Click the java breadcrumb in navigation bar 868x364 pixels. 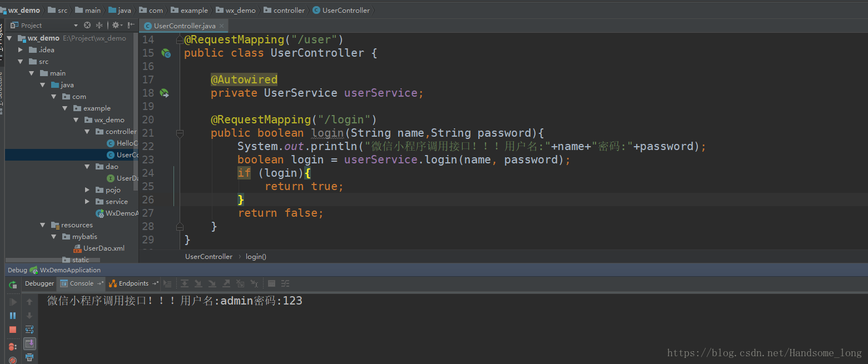120,10
